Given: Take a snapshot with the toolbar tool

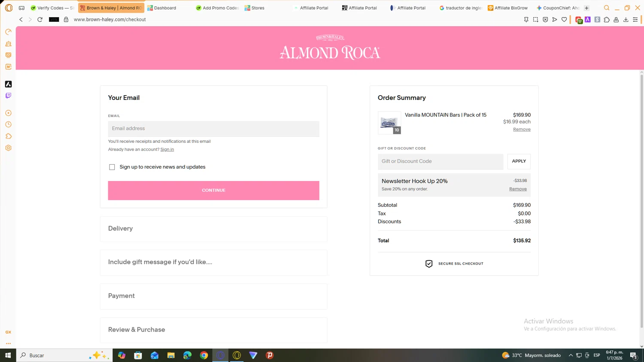Looking at the screenshot, I should pos(535,19).
